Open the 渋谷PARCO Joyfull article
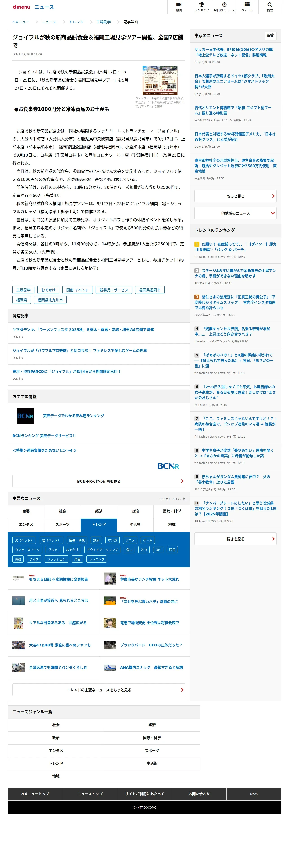Image resolution: width=289 pixels, height=868 pixels. click(x=66, y=371)
